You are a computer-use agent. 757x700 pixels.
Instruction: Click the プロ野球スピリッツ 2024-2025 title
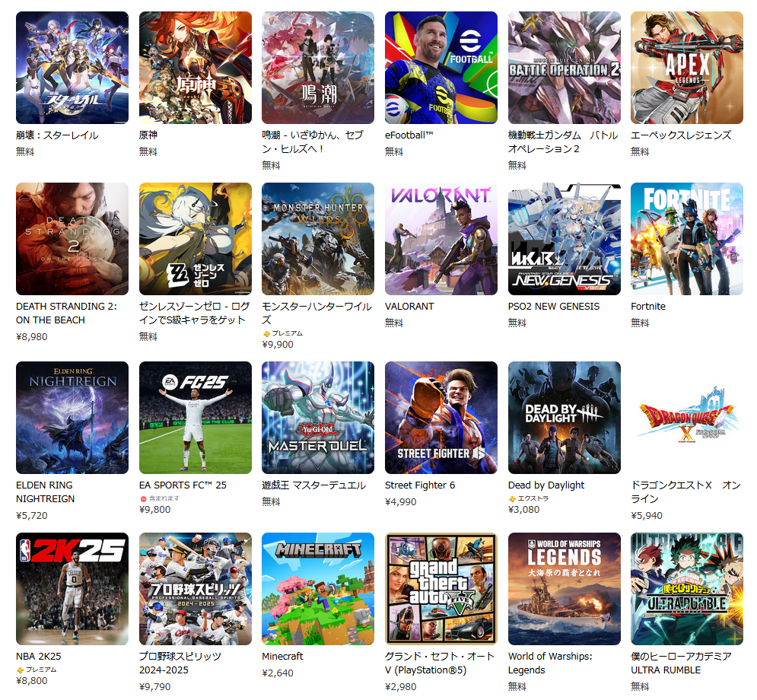click(180, 663)
